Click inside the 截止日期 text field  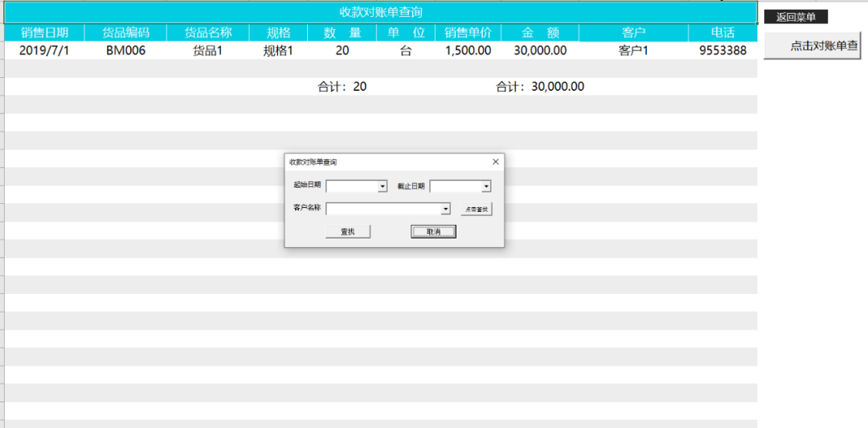pyautogui.click(x=455, y=186)
